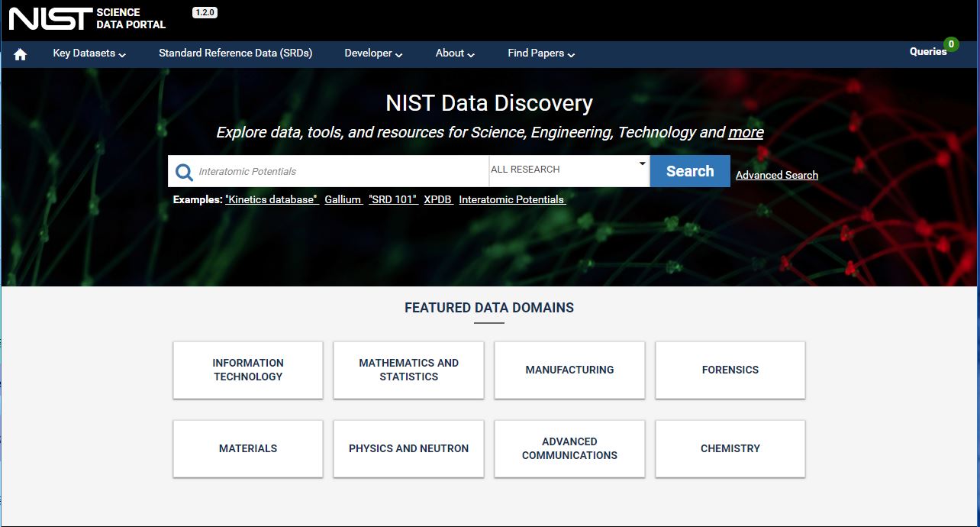Click the blue Search button

click(690, 171)
